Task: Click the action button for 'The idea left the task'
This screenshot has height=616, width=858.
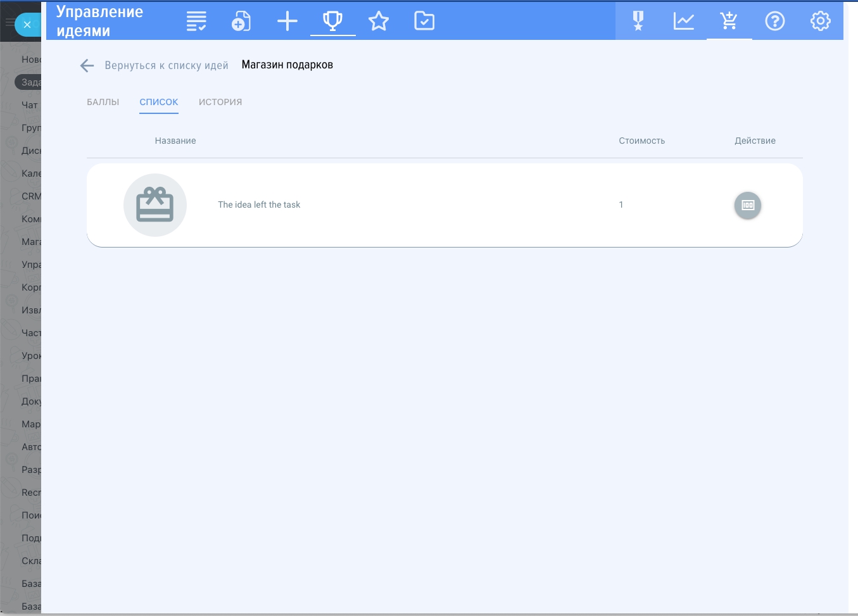Action: [748, 205]
